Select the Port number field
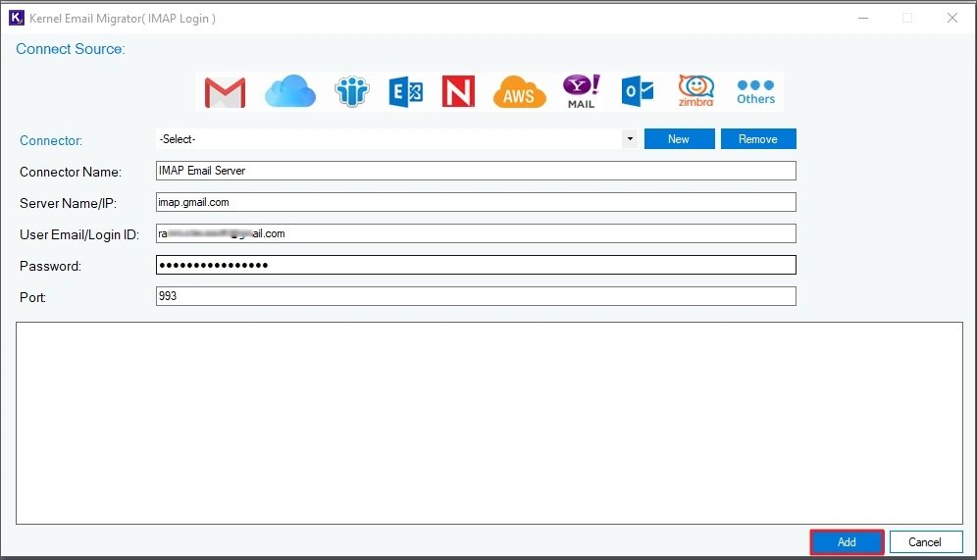Image resolution: width=977 pixels, height=560 pixels. pyautogui.click(x=476, y=296)
